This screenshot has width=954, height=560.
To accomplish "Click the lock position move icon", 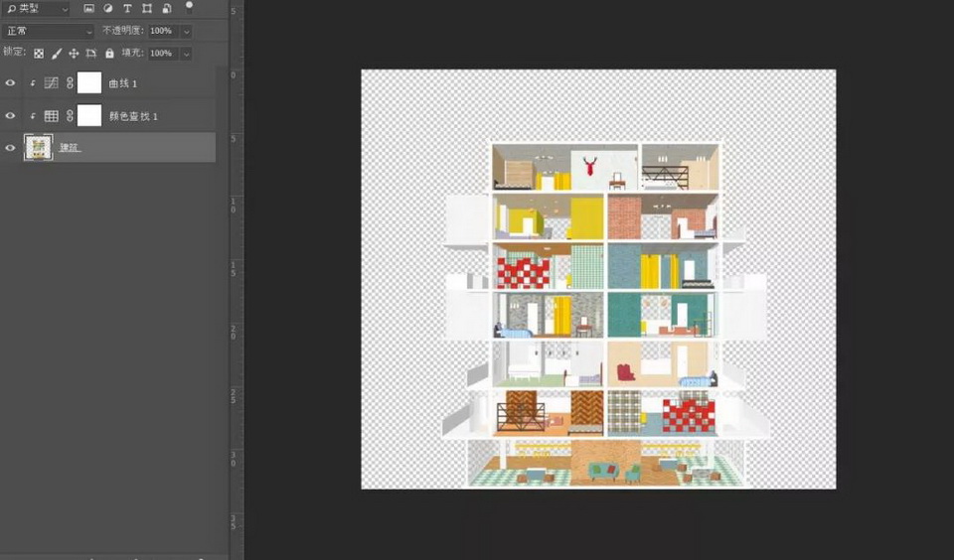I will pyautogui.click(x=74, y=54).
